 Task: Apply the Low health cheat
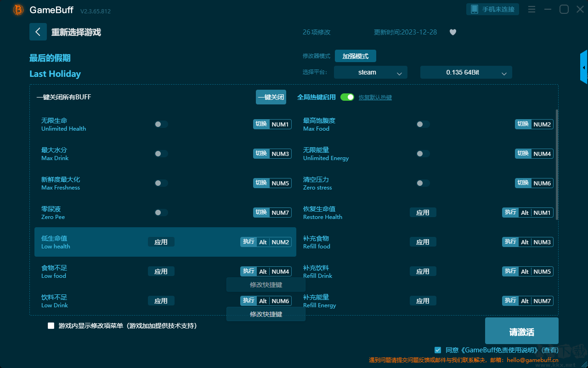point(161,242)
